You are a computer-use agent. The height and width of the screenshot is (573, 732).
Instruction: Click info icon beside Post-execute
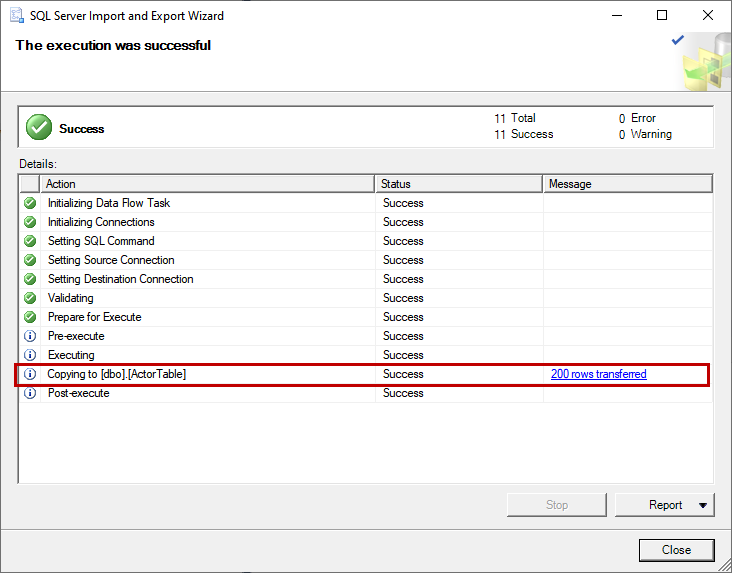click(x=30, y=393)
